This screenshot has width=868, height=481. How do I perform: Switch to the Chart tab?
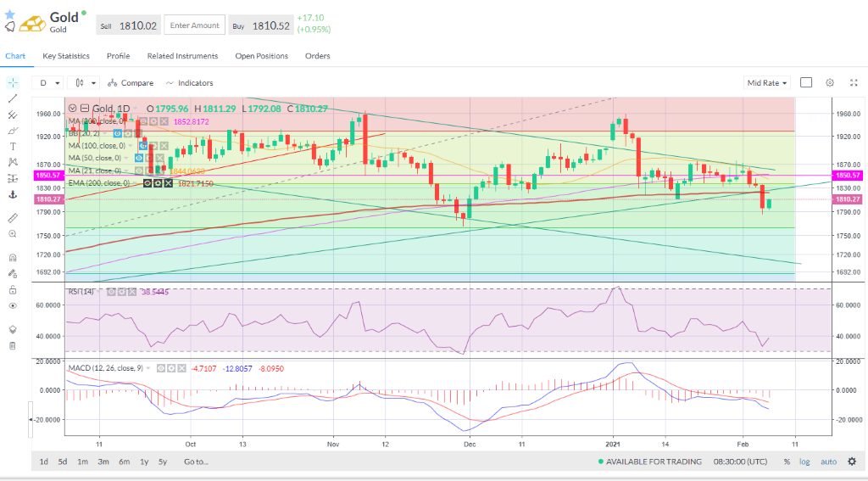[15, 56]
